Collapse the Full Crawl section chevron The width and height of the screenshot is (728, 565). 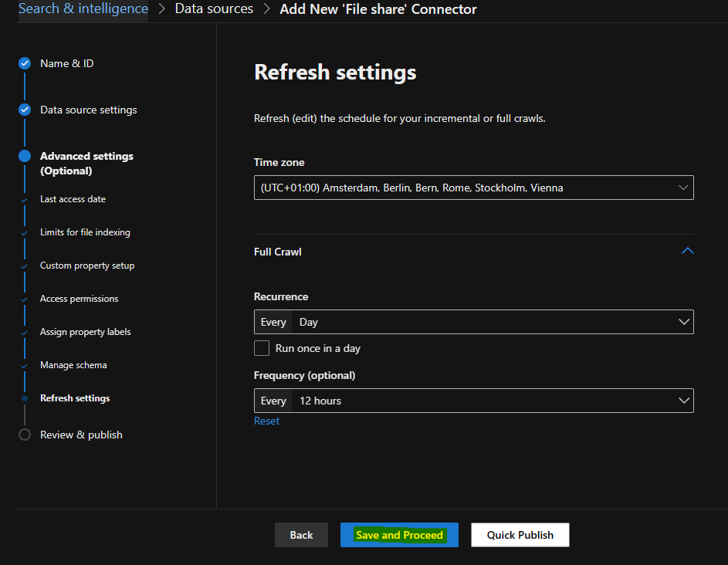pos(687,251)
